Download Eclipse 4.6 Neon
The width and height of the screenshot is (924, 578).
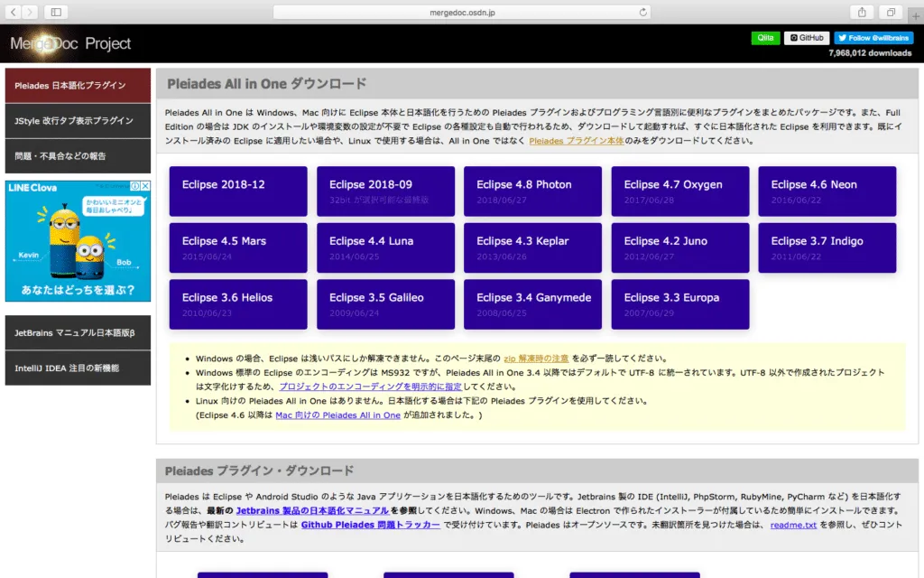827,191
